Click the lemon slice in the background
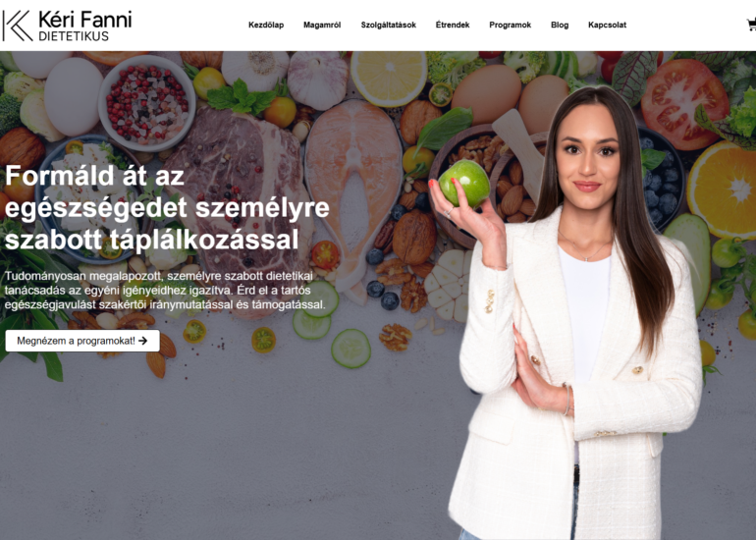The height and width of the screenshot is (540, 756). coord(389,79)
